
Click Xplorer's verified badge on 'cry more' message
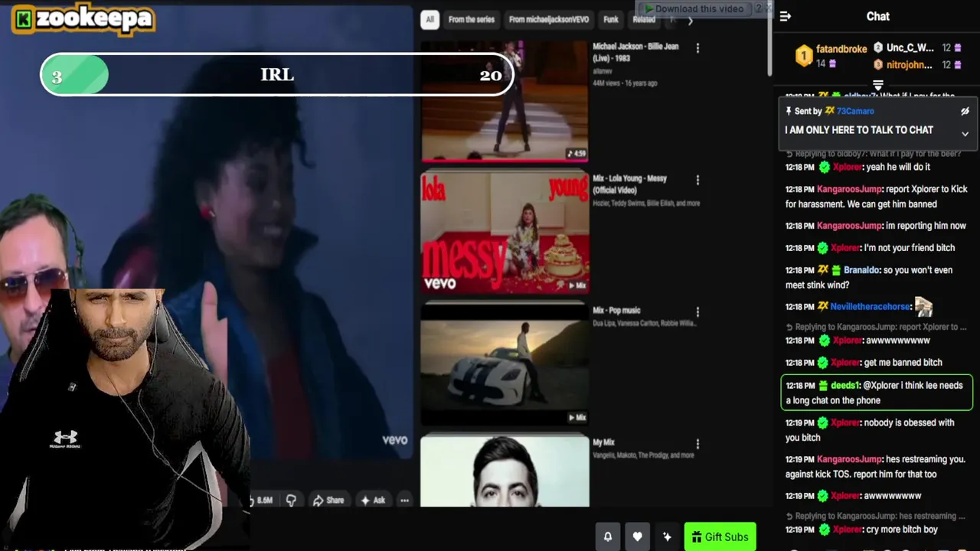tap(824, 530)
